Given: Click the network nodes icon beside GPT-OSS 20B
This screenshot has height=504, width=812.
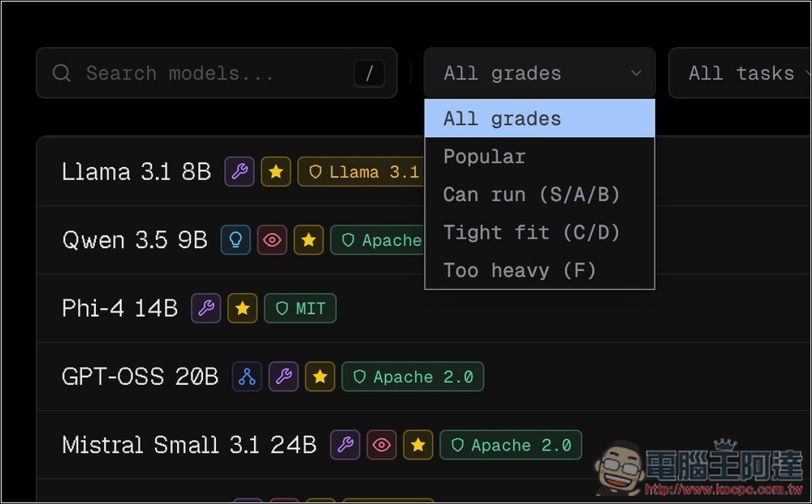Looking at the screenshot, I should tap(247, 377).
